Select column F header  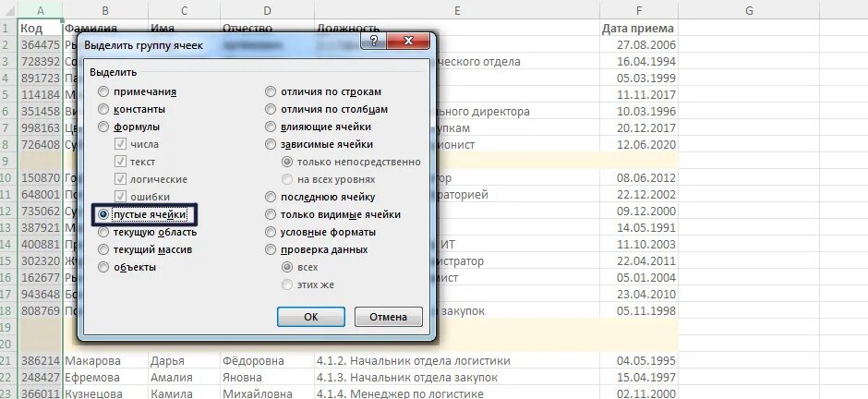pyautogui.click(x=639, y=10)
